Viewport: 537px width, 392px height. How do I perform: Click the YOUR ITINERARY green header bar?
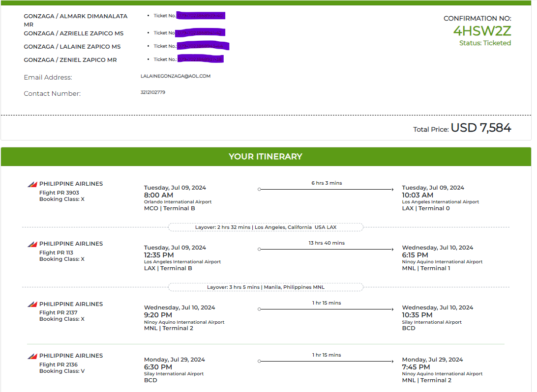point(266,157)
